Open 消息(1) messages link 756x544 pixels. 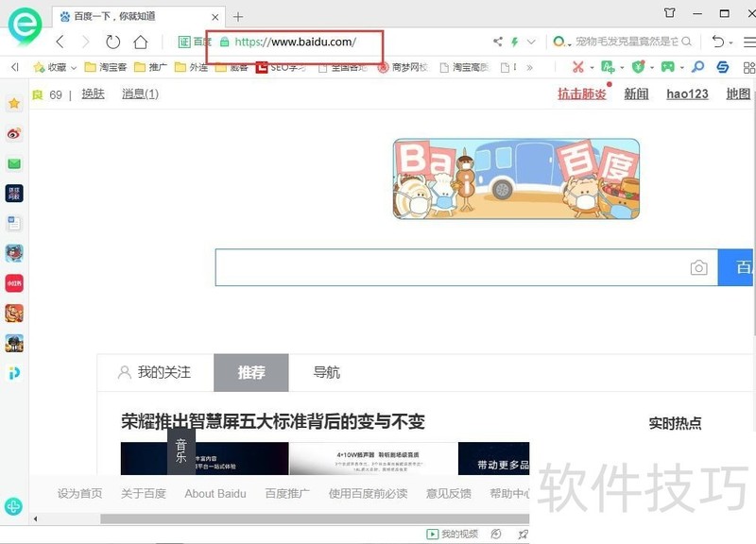[140, 93]
